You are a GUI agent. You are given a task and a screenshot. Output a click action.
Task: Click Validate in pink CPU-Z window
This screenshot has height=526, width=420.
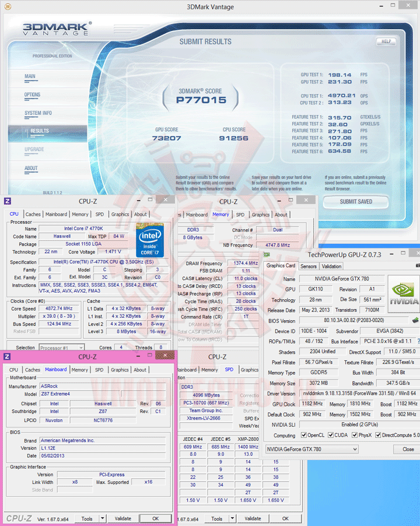(123, 518)
